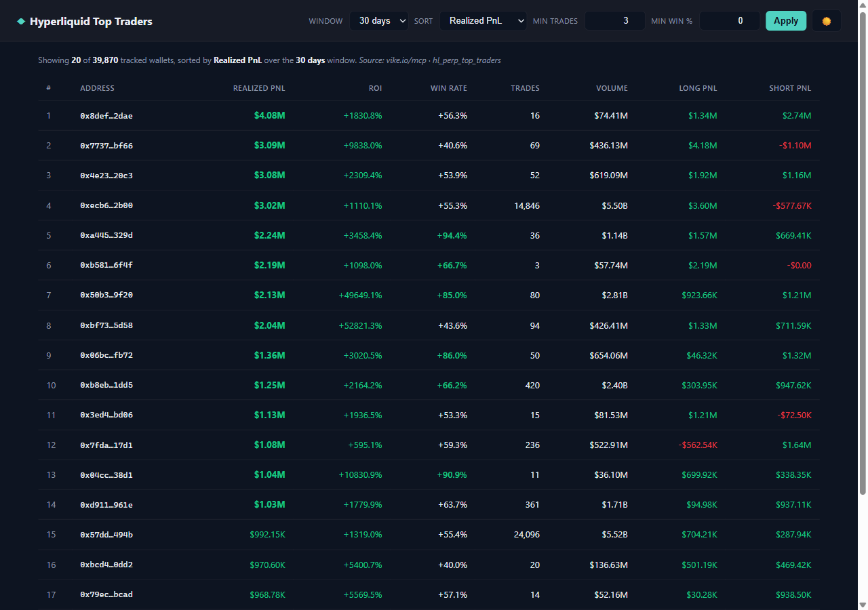
Task: Click the -$1.10M short PnL value
Action: (x=795, y=146)
